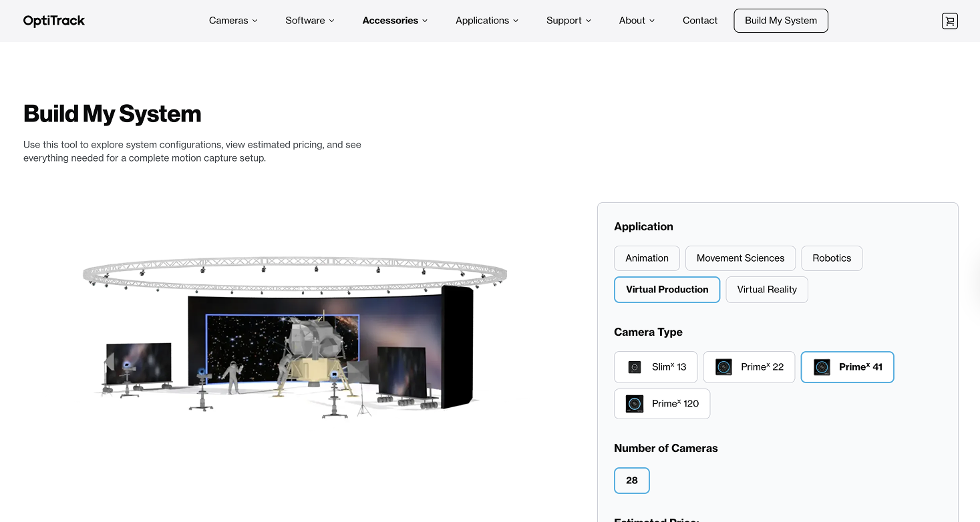
Task: Click the Build My System page heading
Action: tap(112, 114)
